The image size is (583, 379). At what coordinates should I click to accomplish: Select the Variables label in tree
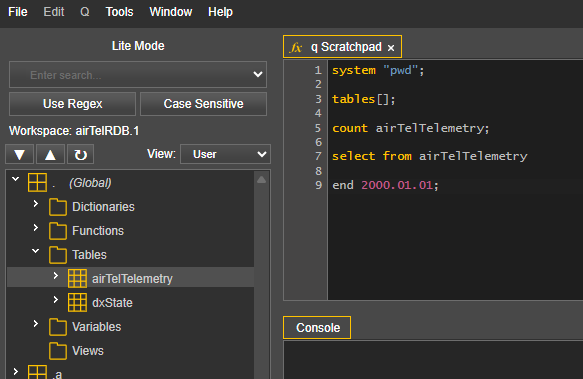[97, 327]
